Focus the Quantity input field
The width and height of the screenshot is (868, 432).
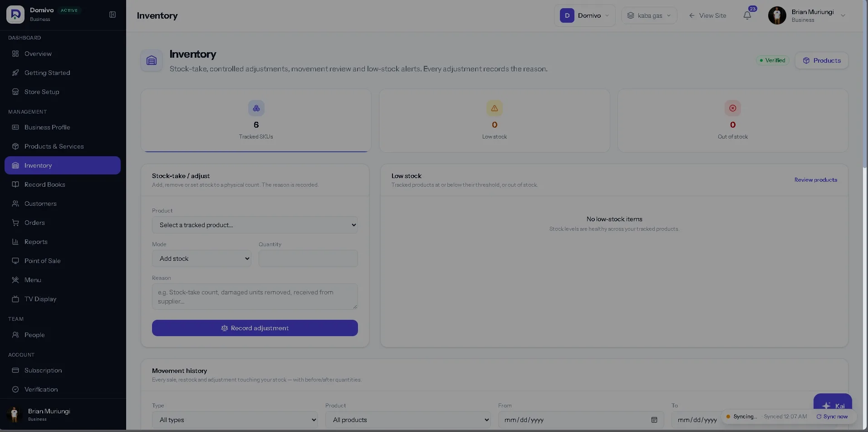pos(308,258)
